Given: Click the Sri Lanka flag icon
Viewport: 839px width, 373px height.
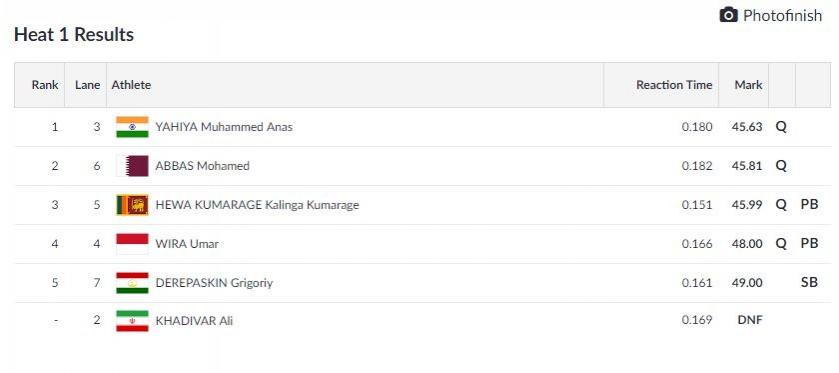Looking at the screenshot, I should [132, 205].
